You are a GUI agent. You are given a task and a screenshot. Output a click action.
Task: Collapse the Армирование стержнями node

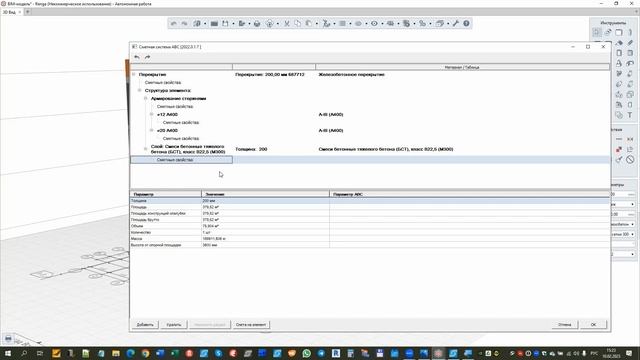146,98
